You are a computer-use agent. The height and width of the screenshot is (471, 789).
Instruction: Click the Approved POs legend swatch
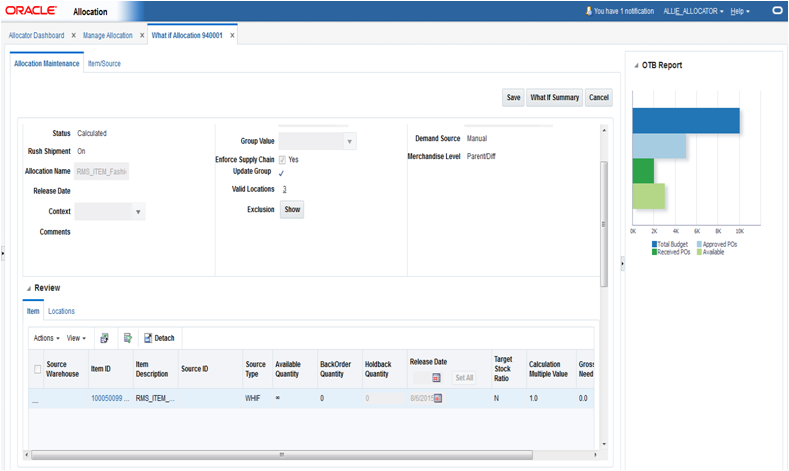[x=699, y=245]
